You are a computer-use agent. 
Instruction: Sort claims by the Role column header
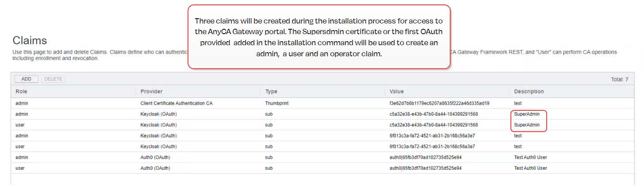21,91
